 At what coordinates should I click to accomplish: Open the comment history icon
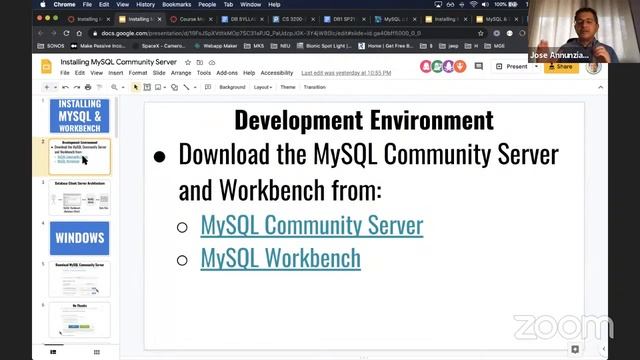click(479, 66)
